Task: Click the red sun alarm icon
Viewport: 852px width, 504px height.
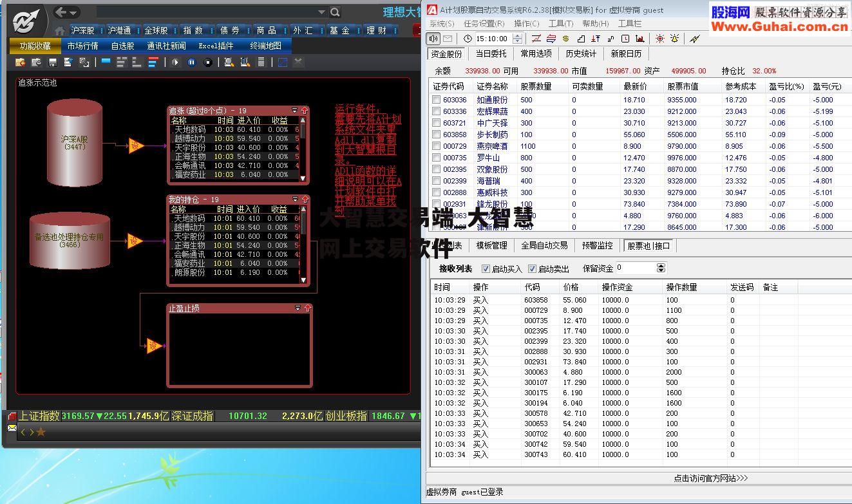Action: [659, 39]
